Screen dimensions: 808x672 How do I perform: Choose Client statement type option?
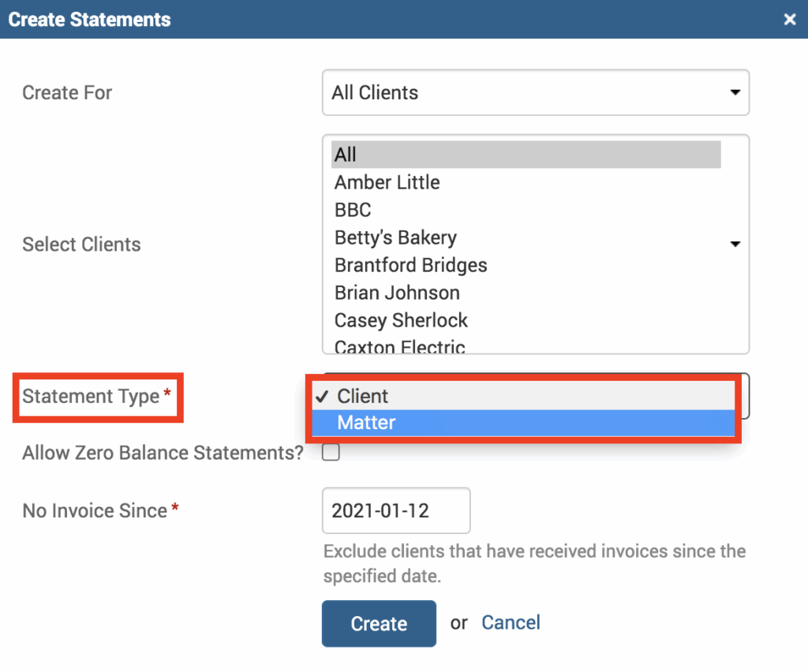[363, 396]
